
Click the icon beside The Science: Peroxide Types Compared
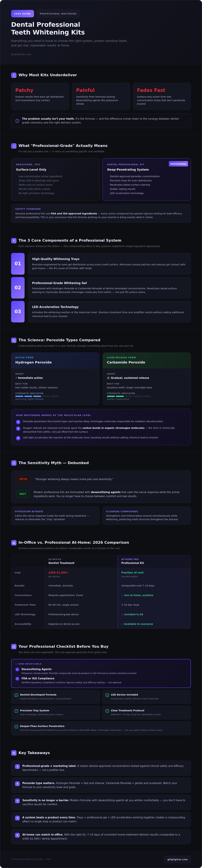tap(14, 340)
